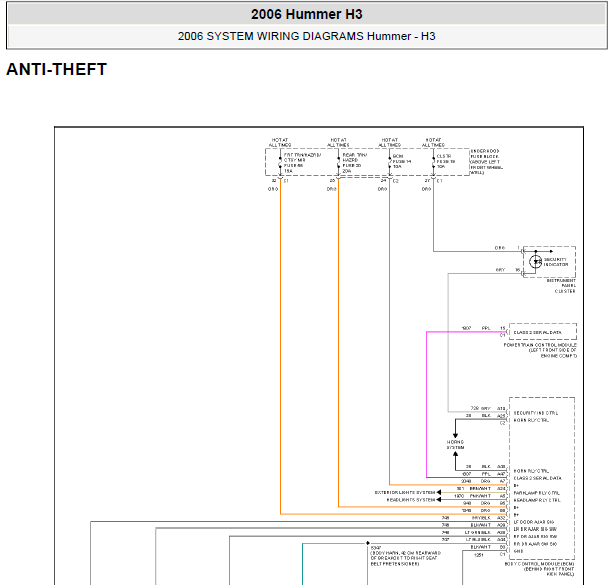Viewport: 608px width, 585px height.
Task: Click the ANTI-THEFT section heading
Action: coord(56,69)
